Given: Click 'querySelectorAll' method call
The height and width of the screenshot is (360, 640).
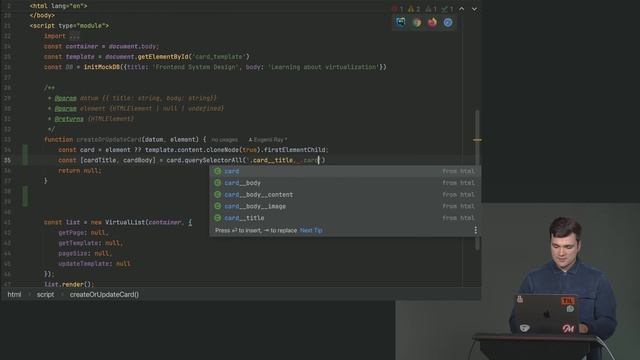Looking at the screenshot, I should [213, 160].
